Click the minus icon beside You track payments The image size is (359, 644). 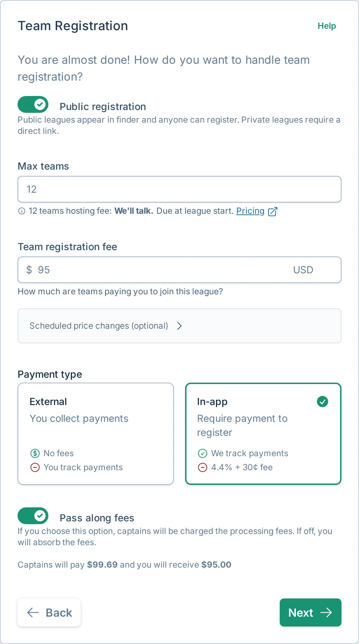pos(35,467)
